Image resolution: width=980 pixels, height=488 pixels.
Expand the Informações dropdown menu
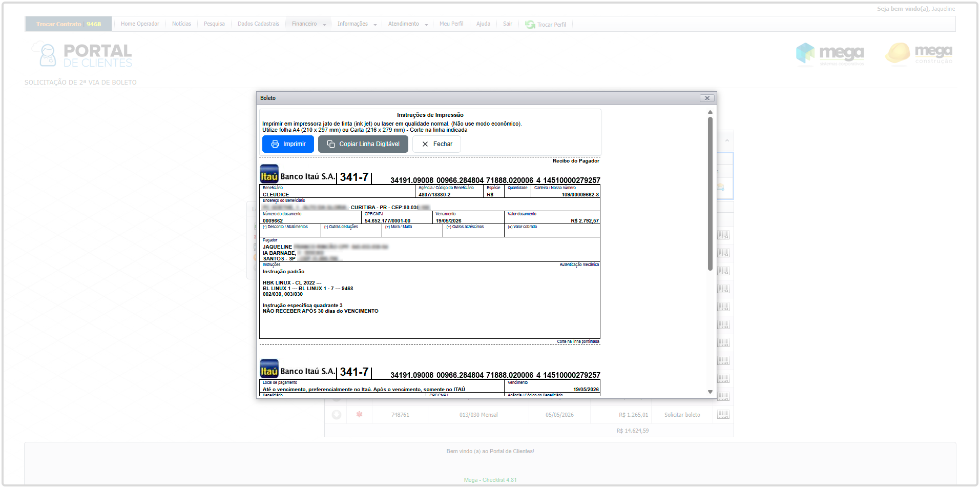357,24
